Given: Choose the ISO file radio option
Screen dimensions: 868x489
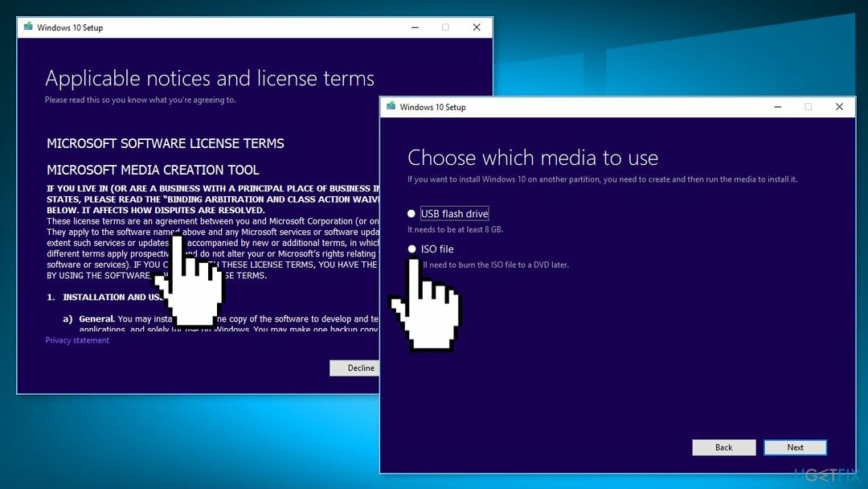Looking at the screenshot, I should tap(411, 249).
